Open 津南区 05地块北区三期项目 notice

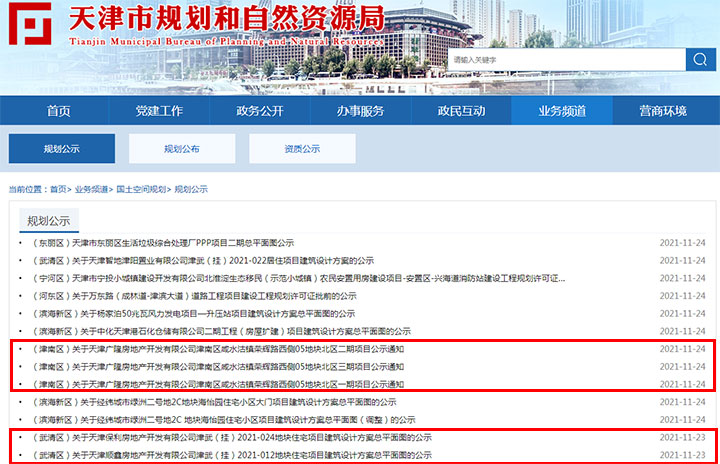[x=218, y=367]
